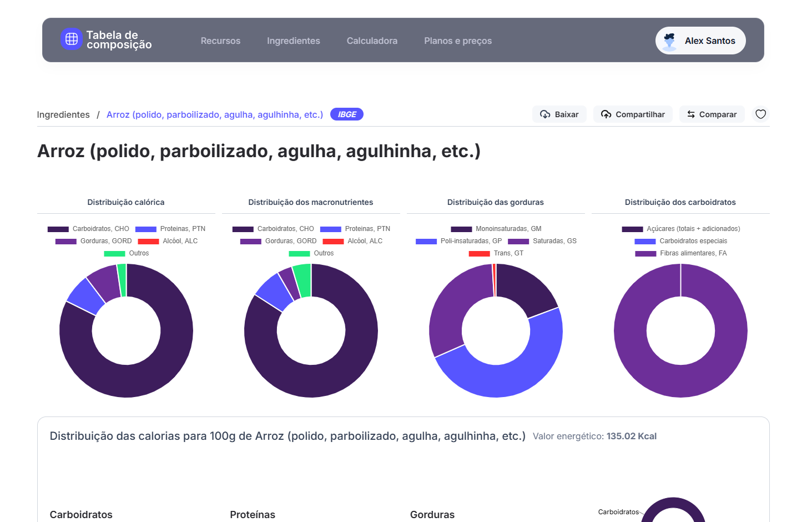812x522 pixels.
Task: Open Planos e preços page
Action: coord(458,41)
